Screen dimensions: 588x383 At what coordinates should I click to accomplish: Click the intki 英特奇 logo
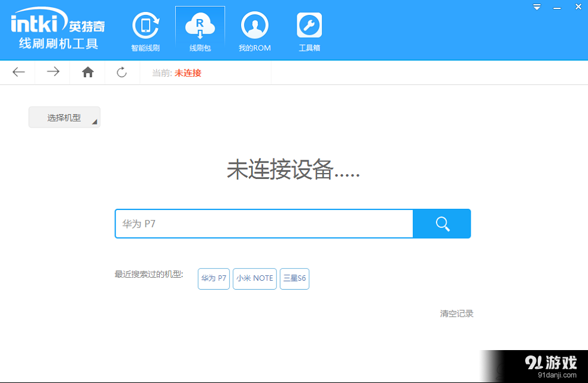point(58,29)
